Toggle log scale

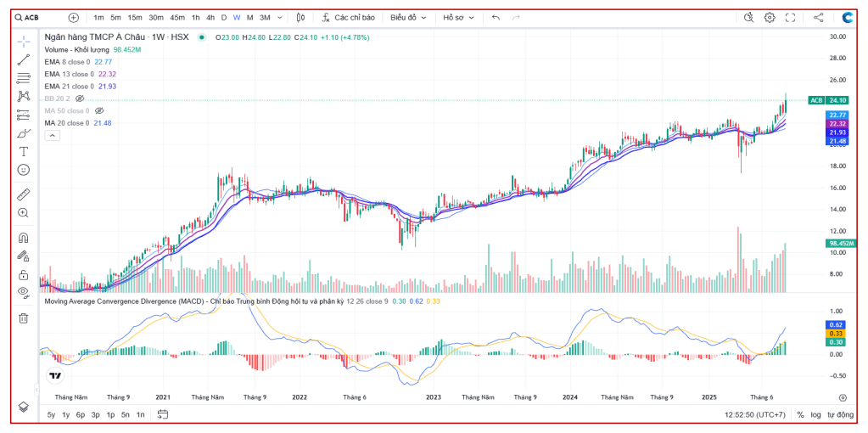point(816,414)
